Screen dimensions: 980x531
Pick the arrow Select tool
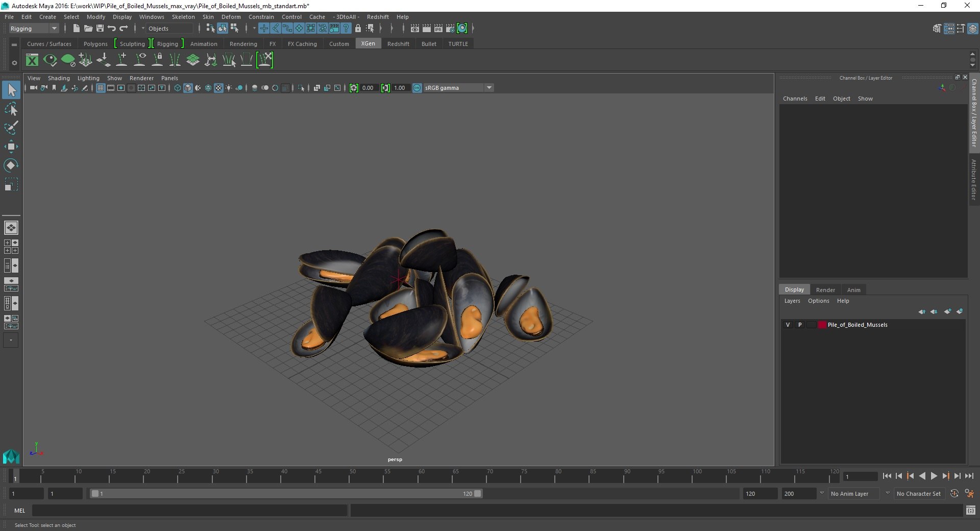click(x=11, y=90)
